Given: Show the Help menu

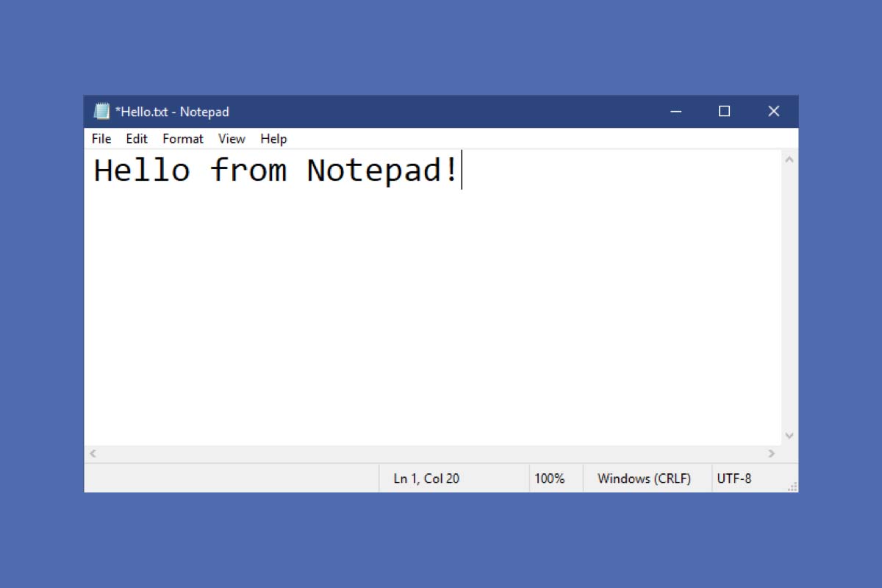Looking at the screenshot, I should (273, 139).
